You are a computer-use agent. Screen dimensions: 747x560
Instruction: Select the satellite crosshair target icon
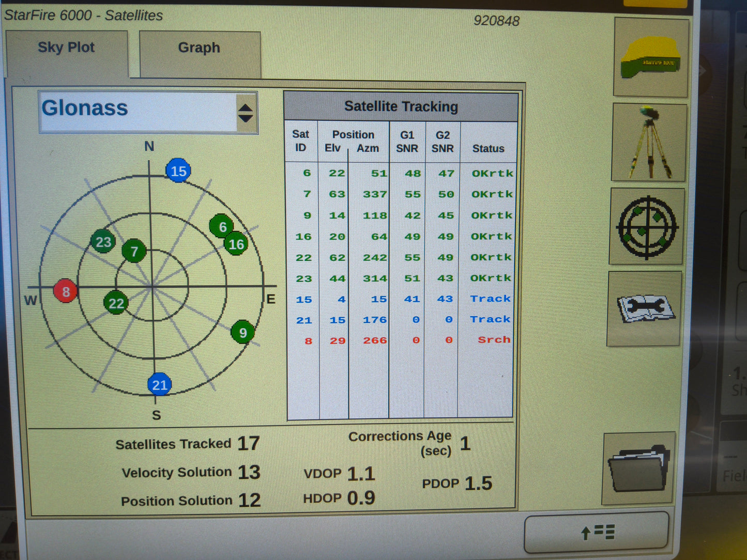click(647, 226)
